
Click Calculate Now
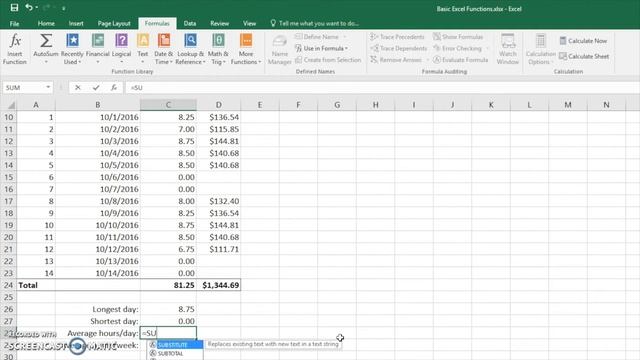click(x=583, y=41)
